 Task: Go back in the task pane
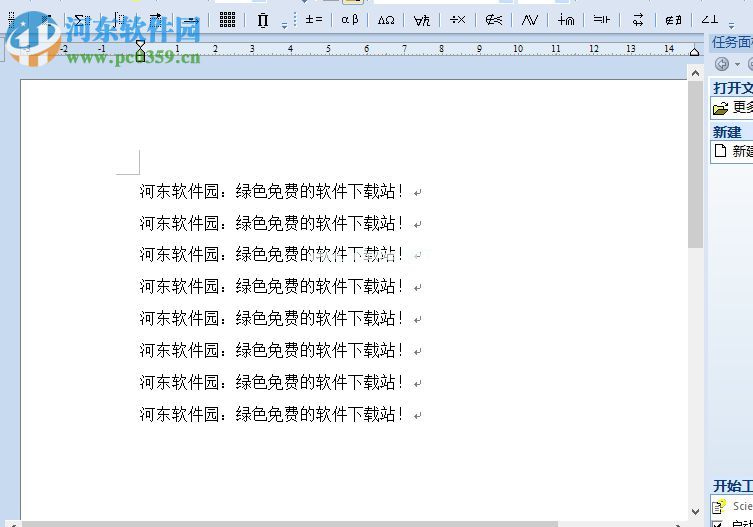click(721, 64)
